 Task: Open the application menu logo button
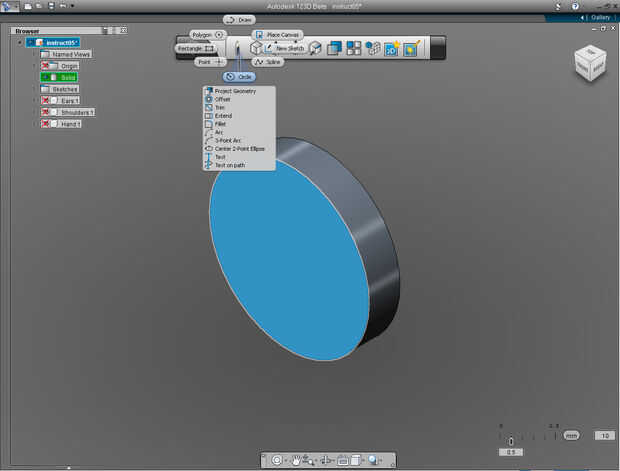click(x=9, y=6)
